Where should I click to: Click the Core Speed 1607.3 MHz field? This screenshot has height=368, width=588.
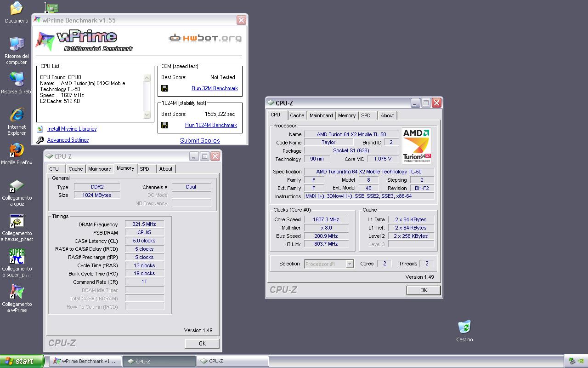[x=326, y=220]
